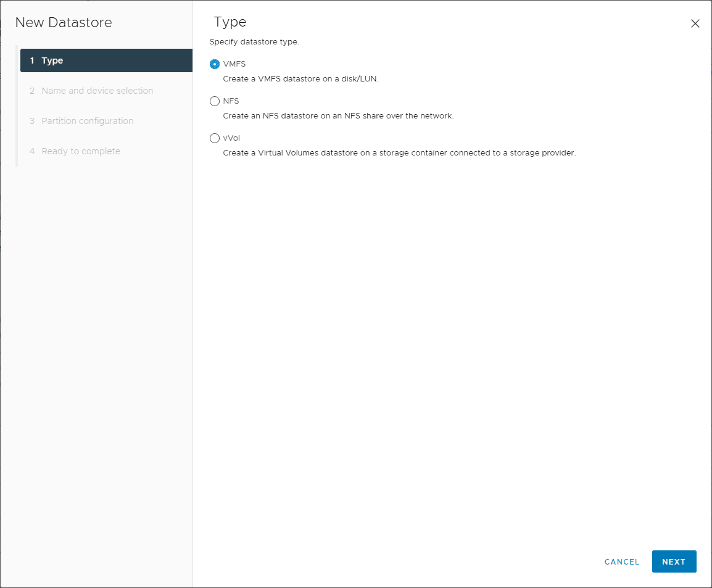Click the Virtual Volumes description text
The width and height of the screenshot is (712, 588).
click(399, 153)
